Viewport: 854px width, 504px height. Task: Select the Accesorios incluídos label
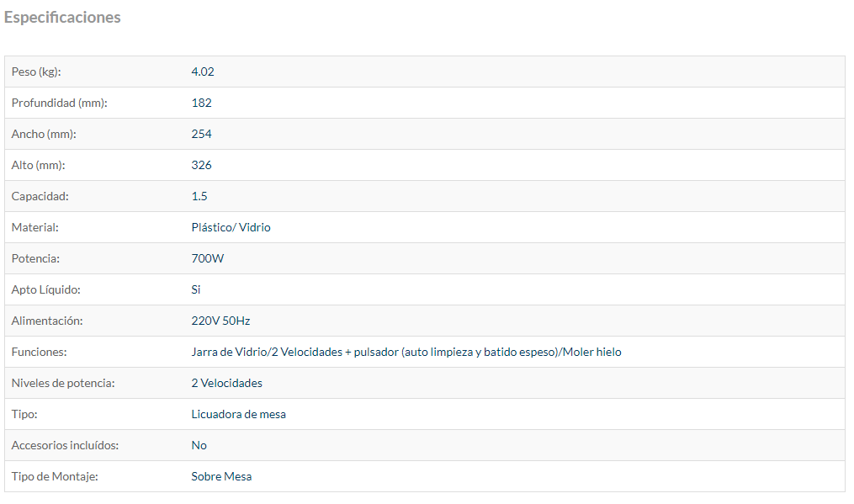tap(65, 445)
